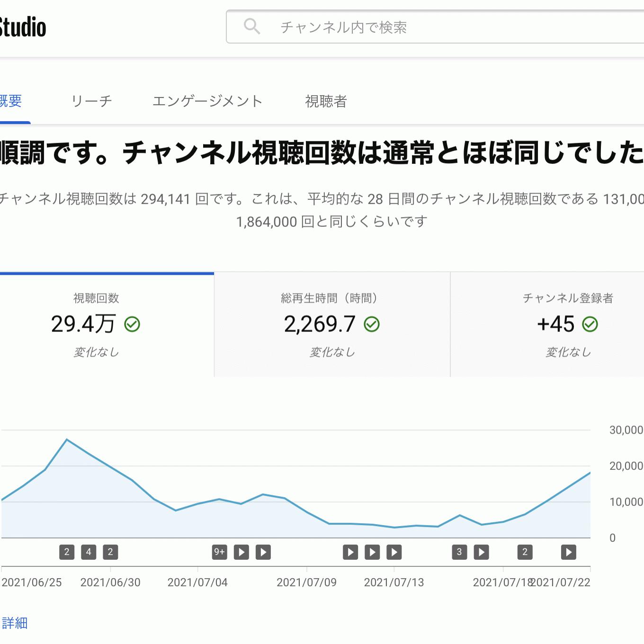The width and height of the screenshot is (644, 644).
Task: Click the headline 順調です。チャンネル視聴回数は通常とほぼ同じでした
Action: [322, 153]
